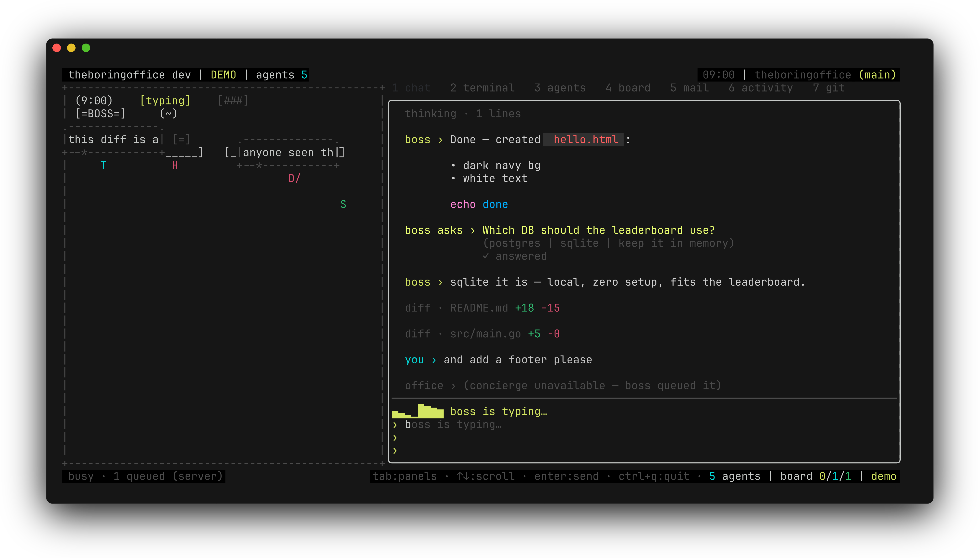Expand the README.md diff entry
The width and height of the screenshot is (980, 558).
tap(482, 308)
